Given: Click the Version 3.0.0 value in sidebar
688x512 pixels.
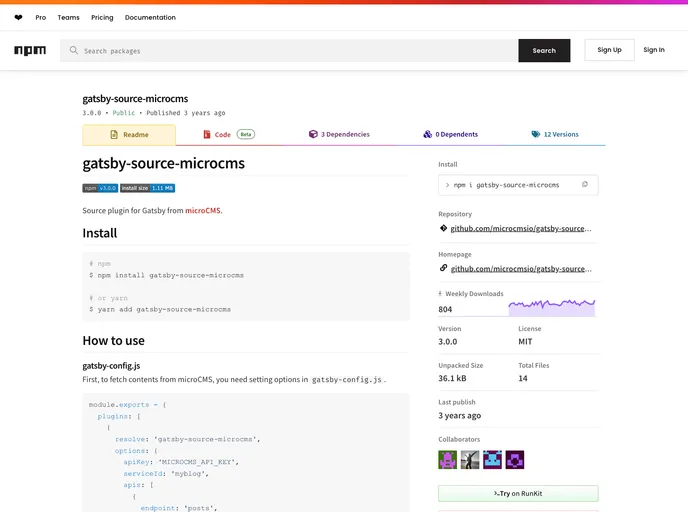Looking at the screenshot, I should click(448, 342).
